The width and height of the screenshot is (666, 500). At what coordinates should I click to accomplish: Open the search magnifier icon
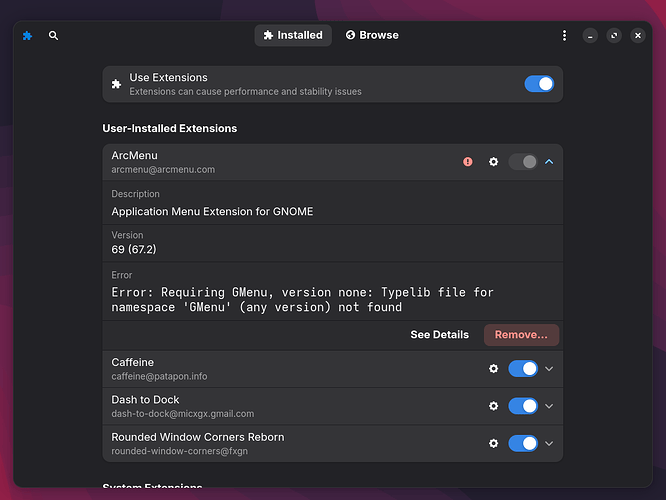pos(54,35)
